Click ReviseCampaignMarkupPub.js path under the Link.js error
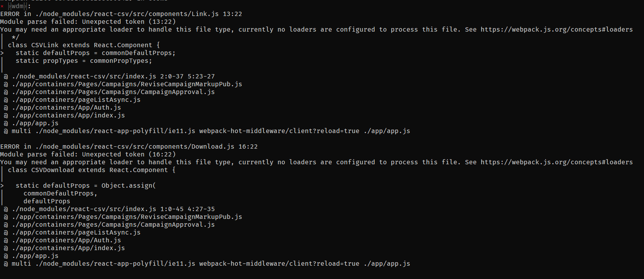Image resolution: width=644 pixels, height=279 pixels. click(x=127, y=84)
